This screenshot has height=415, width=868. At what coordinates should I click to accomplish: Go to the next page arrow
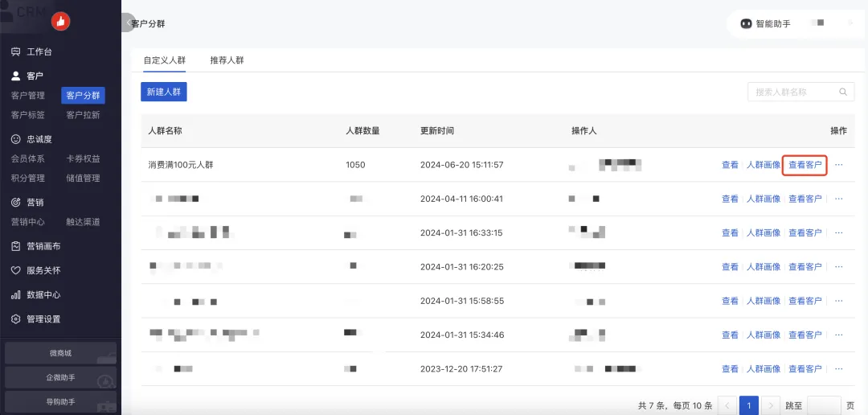pyautogui.click(x=771, y=406)
